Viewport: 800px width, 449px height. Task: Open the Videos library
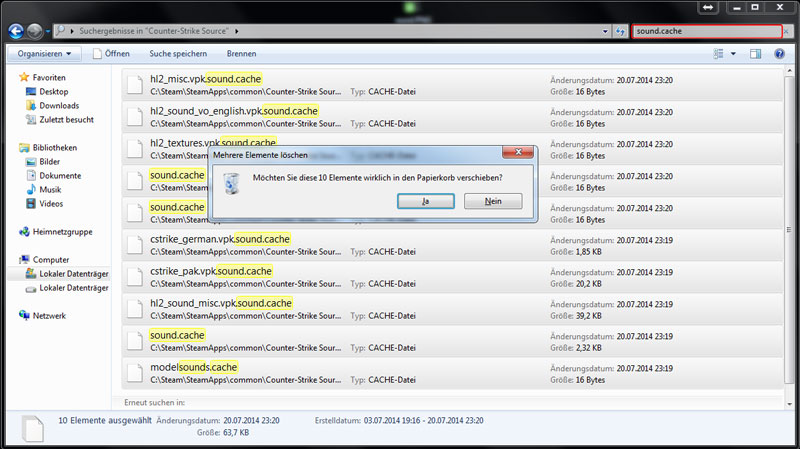44,204
